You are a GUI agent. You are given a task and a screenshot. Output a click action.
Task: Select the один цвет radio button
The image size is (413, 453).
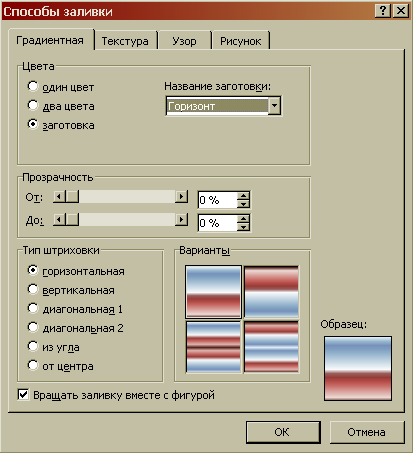(33, 86)
